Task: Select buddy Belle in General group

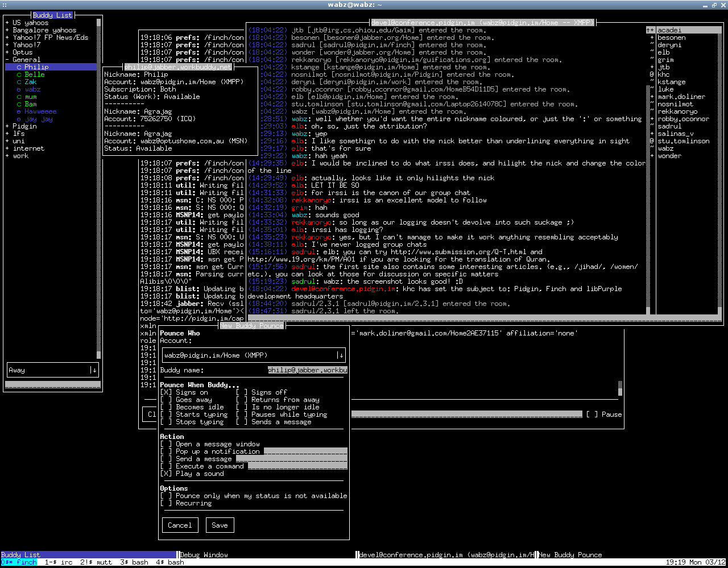Action: coord(34,74)
